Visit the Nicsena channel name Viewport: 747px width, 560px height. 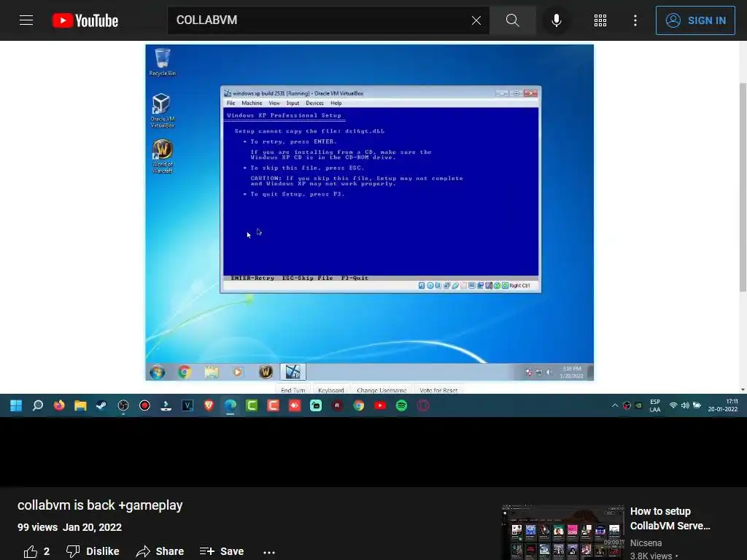(x=646, y=542)
